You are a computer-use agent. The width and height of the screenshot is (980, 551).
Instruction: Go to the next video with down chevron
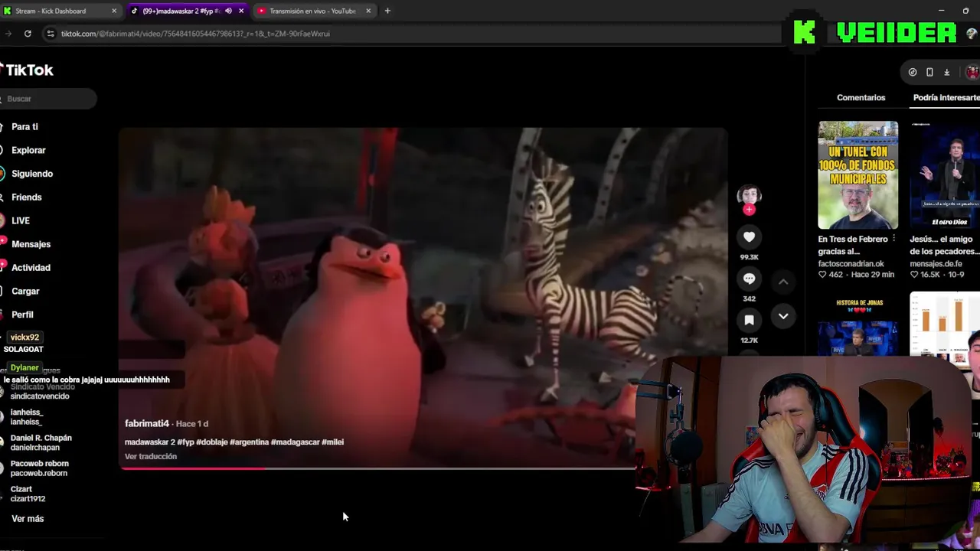[783, 316]
